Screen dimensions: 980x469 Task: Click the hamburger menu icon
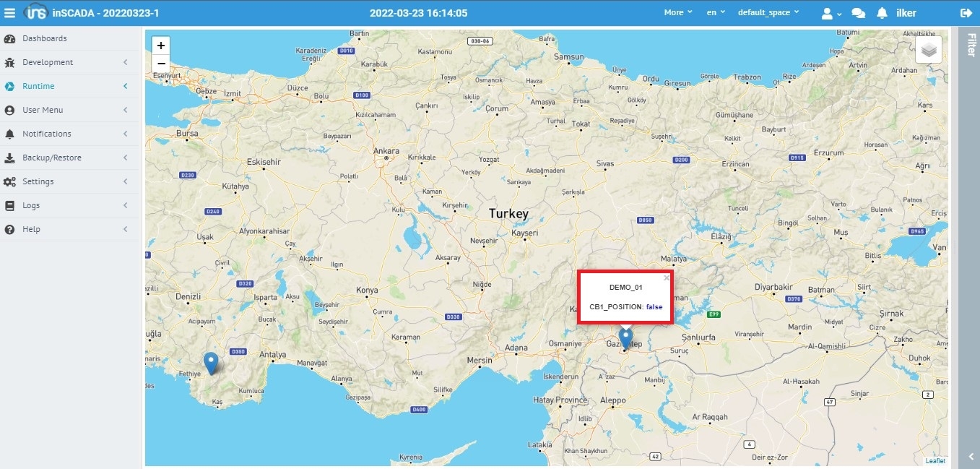click(x=9, y=13)
